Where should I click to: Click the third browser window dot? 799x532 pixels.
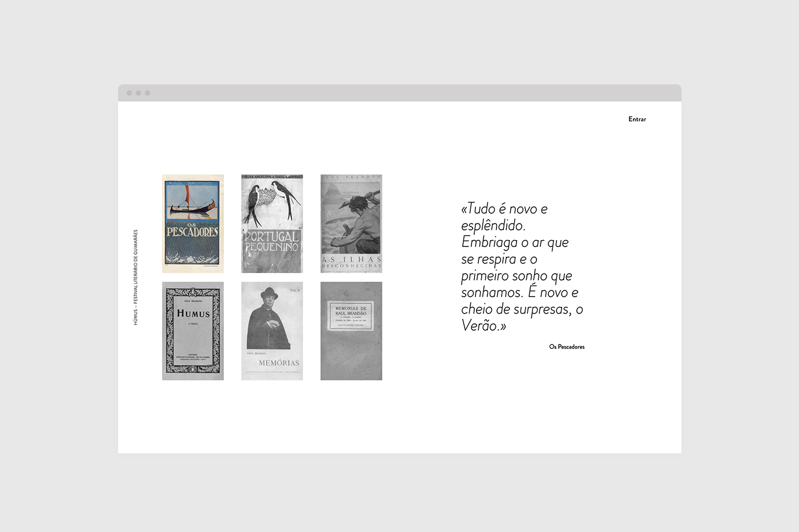(147, 93)
